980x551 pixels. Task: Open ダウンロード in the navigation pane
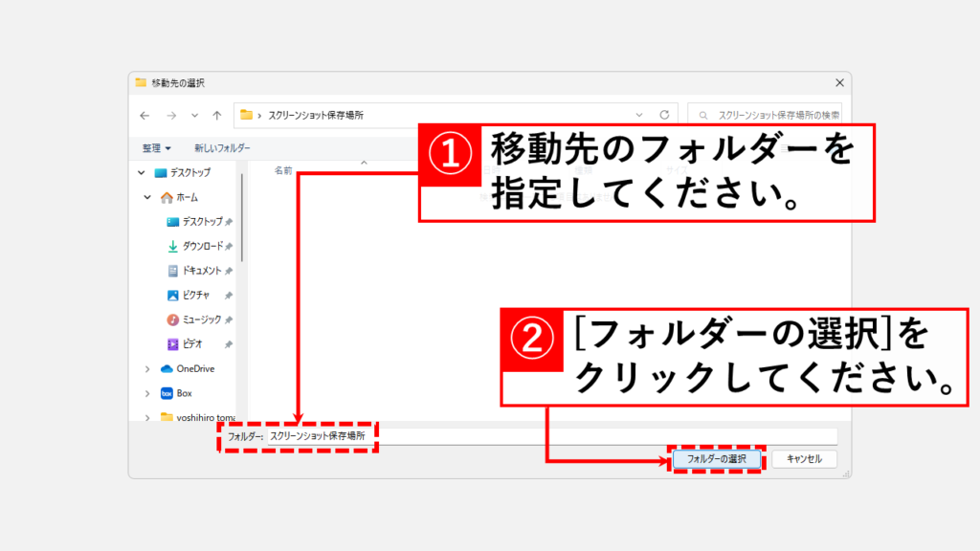195,246
